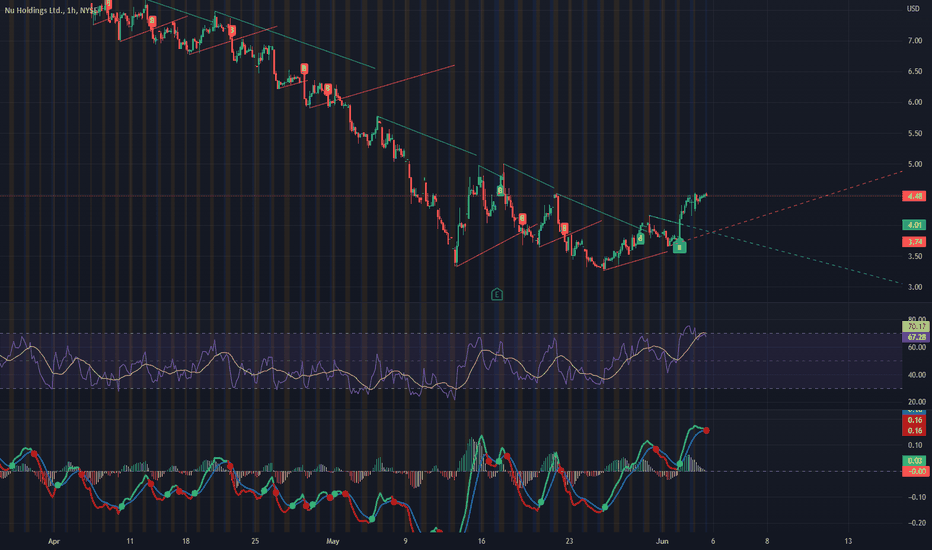
Task: Click the green 0.03 MACD histogram label
Action: 914,461
